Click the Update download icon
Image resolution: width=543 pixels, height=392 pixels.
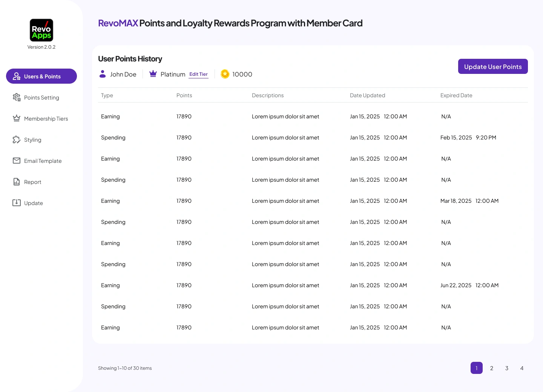pyautogui.click(x=17, y=203)
